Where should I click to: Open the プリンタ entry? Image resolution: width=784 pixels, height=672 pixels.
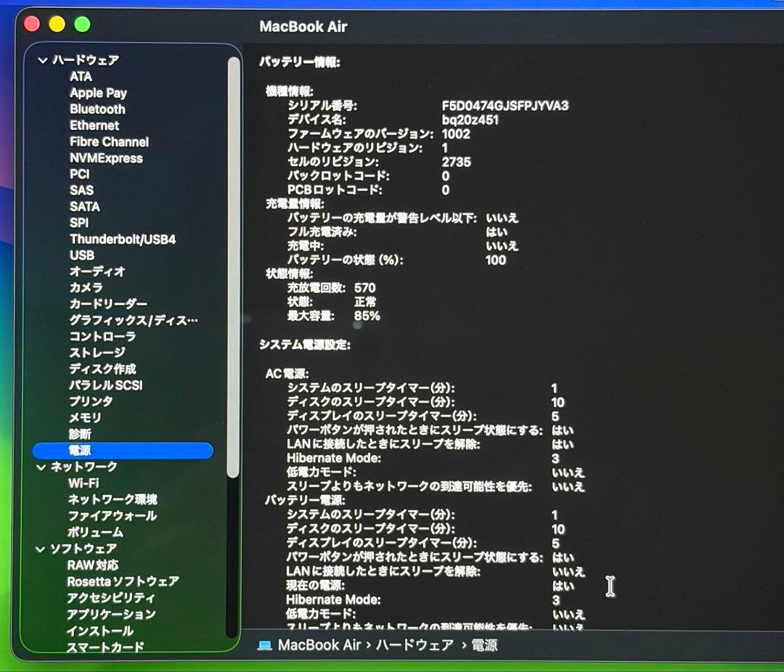91,401
